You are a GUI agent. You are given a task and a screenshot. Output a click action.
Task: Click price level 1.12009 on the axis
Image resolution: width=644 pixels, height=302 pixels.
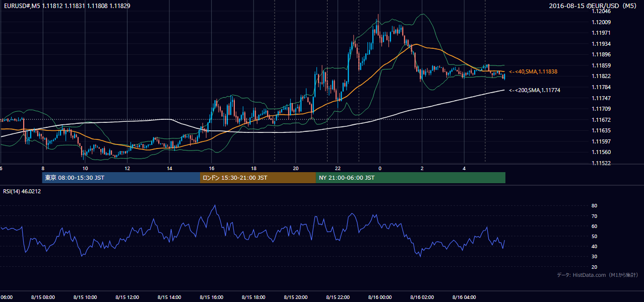(602, 22)
